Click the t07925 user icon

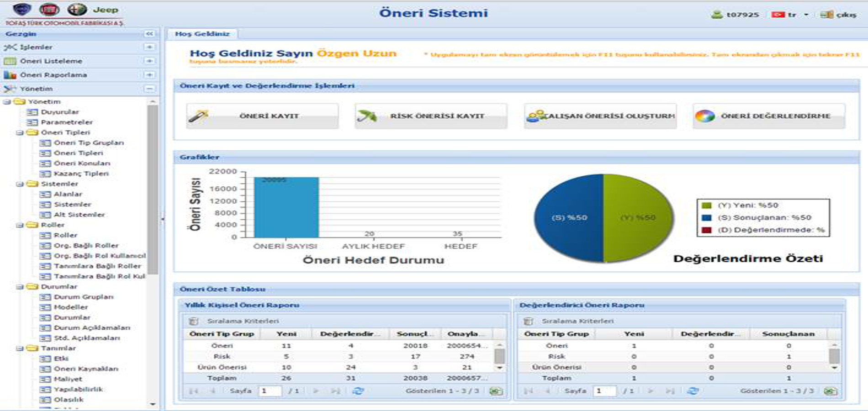717,15
